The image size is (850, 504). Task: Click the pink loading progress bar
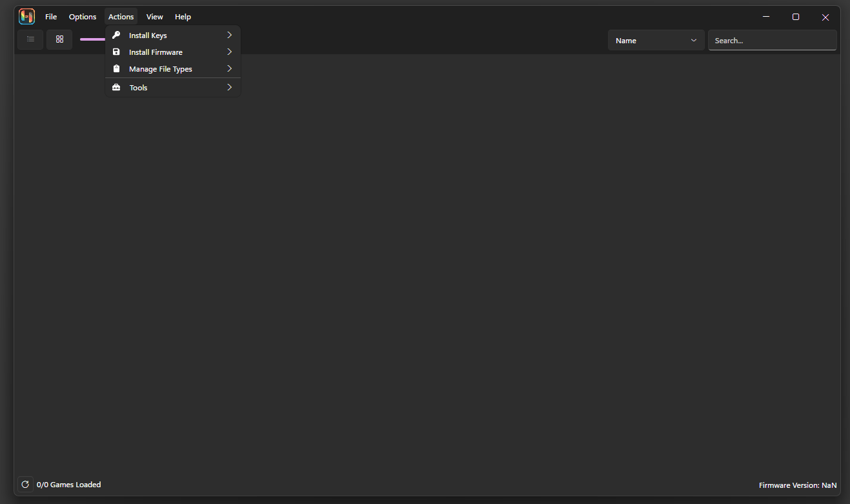92,39
